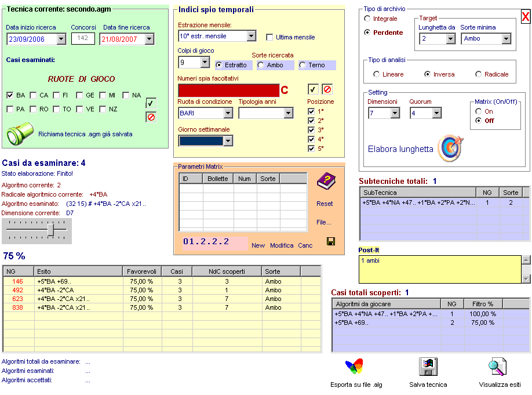Check the Ultima mensile checkbox
The width and height of the screenshot is (532, 395).
pos(269,37)
